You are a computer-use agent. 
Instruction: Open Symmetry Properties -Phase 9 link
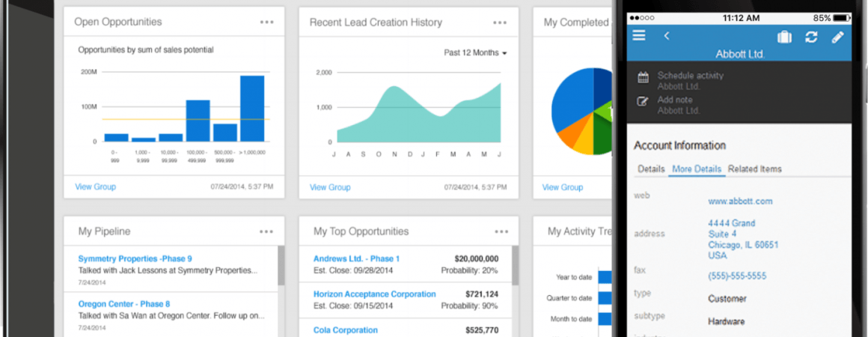135,259
